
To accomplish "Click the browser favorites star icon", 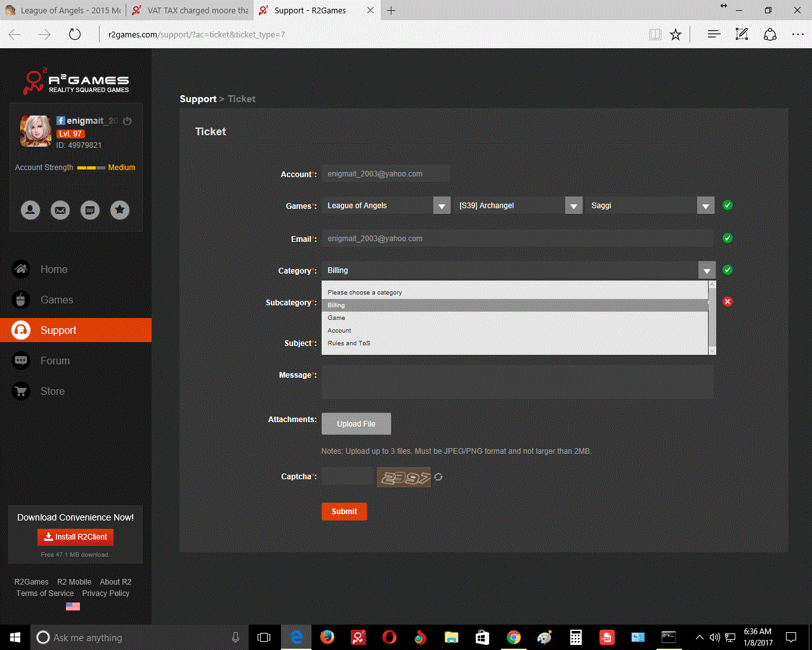I will 676,35.
